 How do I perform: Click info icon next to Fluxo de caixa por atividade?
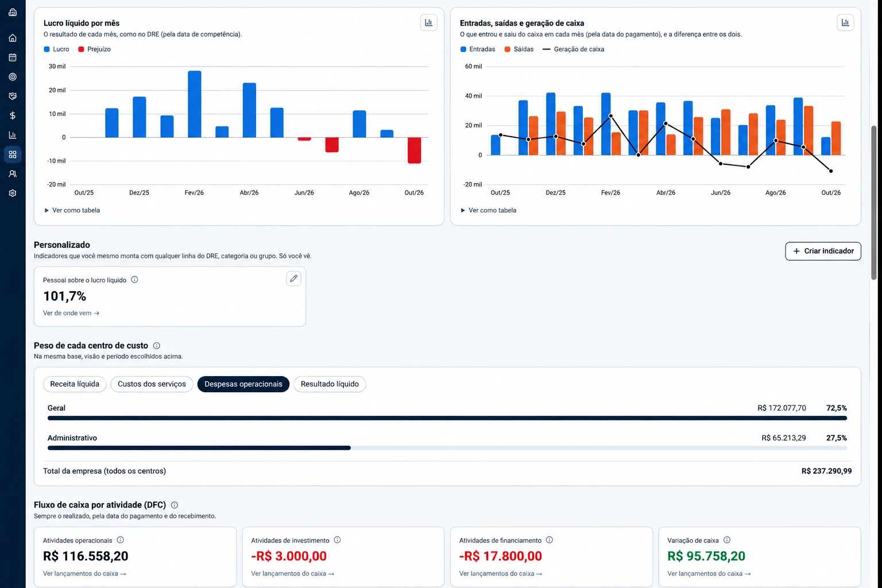click(x=175, y=505)
